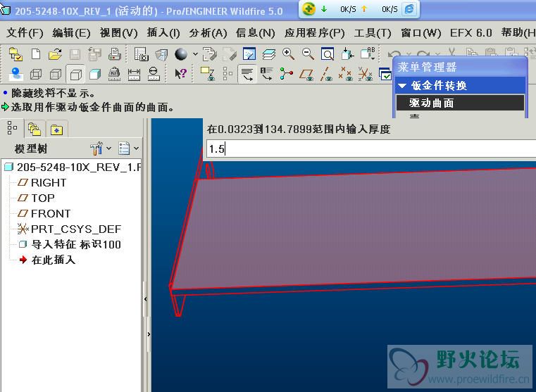Click the numbered list with arrow toolbar icon
536x392 pixels.
coord(267,74)
